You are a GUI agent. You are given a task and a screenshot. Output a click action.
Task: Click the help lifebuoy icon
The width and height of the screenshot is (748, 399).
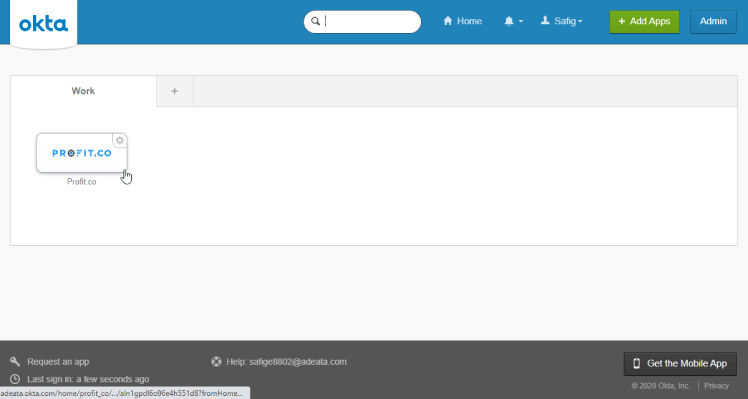point(216,361)
